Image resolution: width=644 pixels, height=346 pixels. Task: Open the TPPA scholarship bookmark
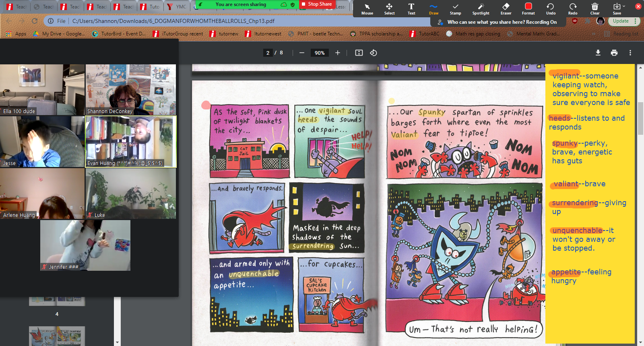click(x=376, y=34)
